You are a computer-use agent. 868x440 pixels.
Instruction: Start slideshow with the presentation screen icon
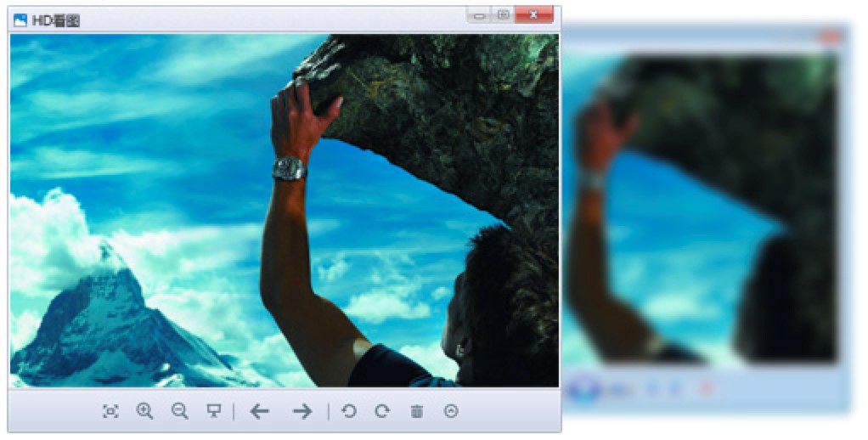[214, 410]
